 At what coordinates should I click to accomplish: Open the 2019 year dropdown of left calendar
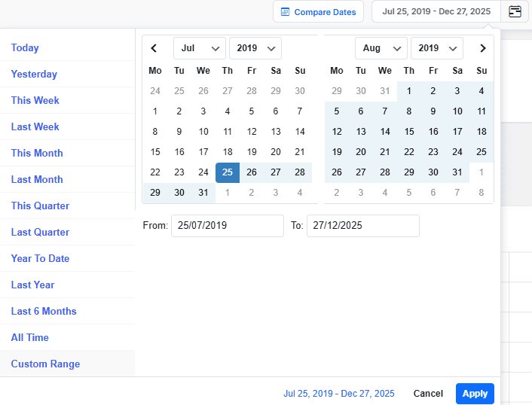pyautogui.click(x=255, y=48)
